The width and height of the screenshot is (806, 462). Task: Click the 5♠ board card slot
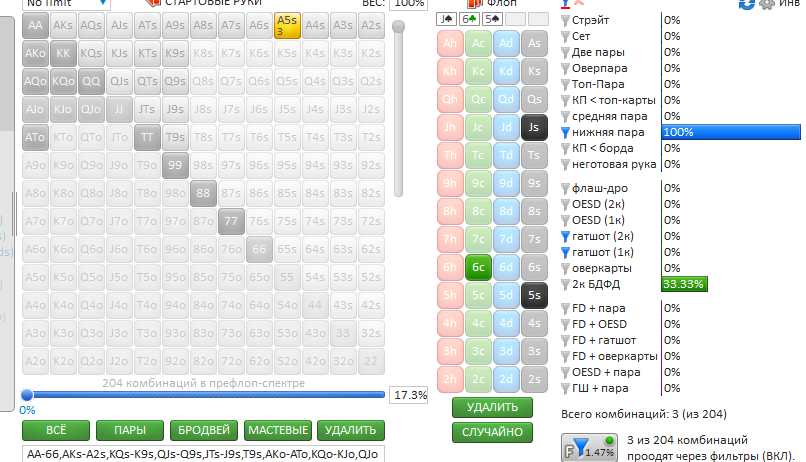coord(492,20)
